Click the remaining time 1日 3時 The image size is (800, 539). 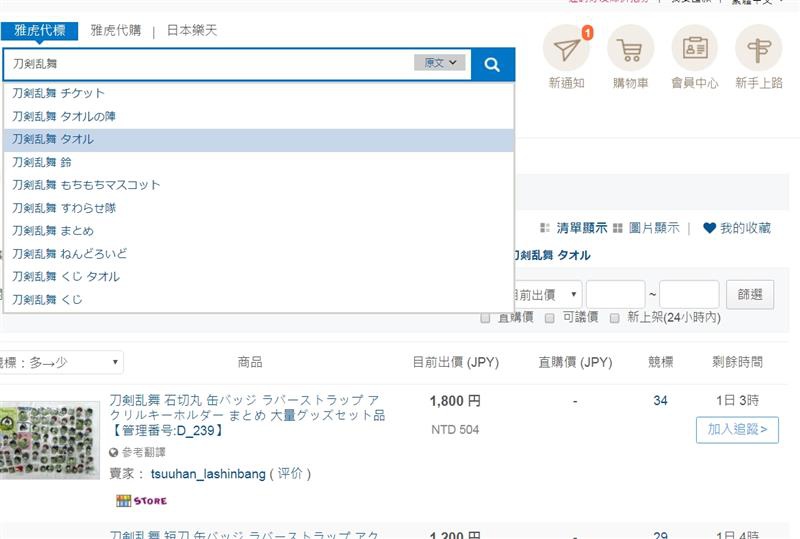pyautogui.click(x=737, y=401)
